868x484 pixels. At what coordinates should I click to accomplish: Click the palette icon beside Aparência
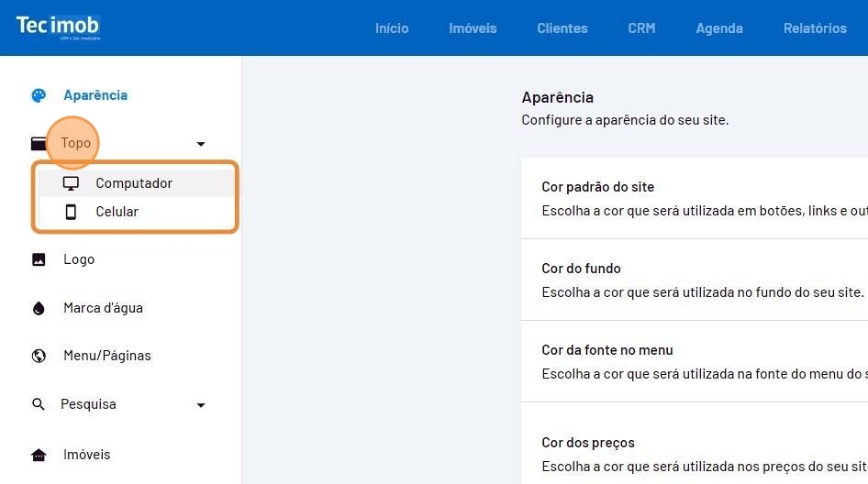[x=39, y=95]
